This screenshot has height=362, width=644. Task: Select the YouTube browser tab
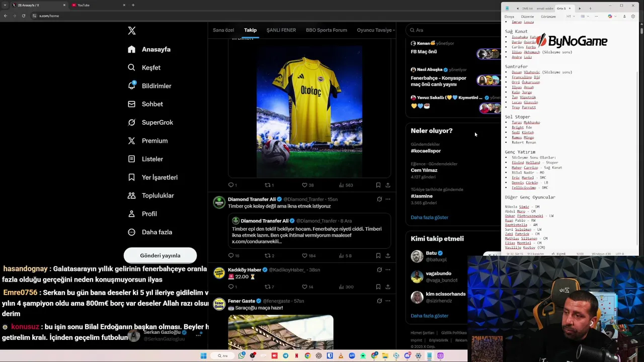tap(98, 5)
